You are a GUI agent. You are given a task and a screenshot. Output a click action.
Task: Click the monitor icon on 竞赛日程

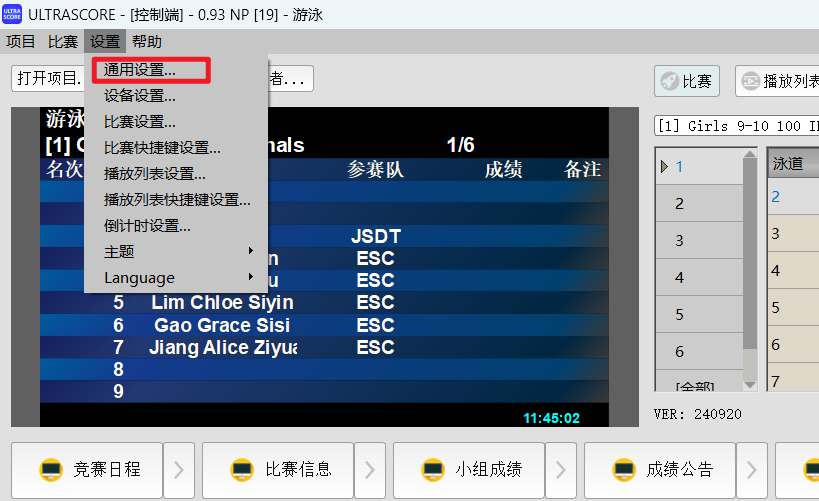pyautogui.click(x=50, y=469)
